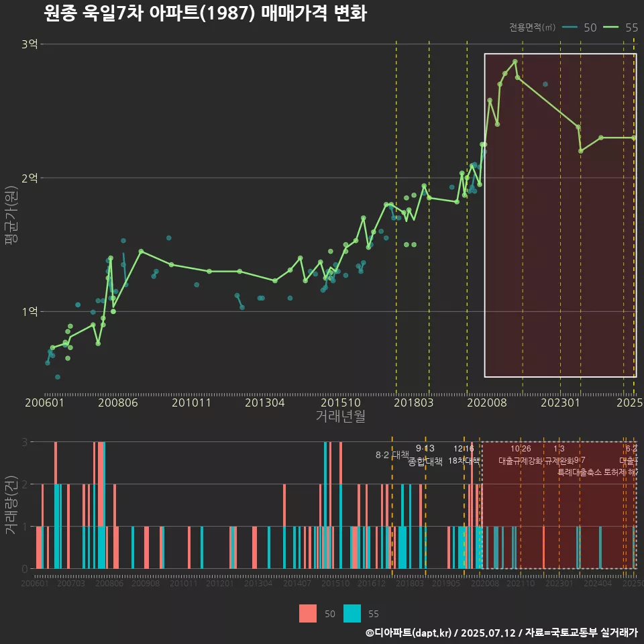
Task: Click '201612' on the volume chart axis
Action: coord(371,583)
